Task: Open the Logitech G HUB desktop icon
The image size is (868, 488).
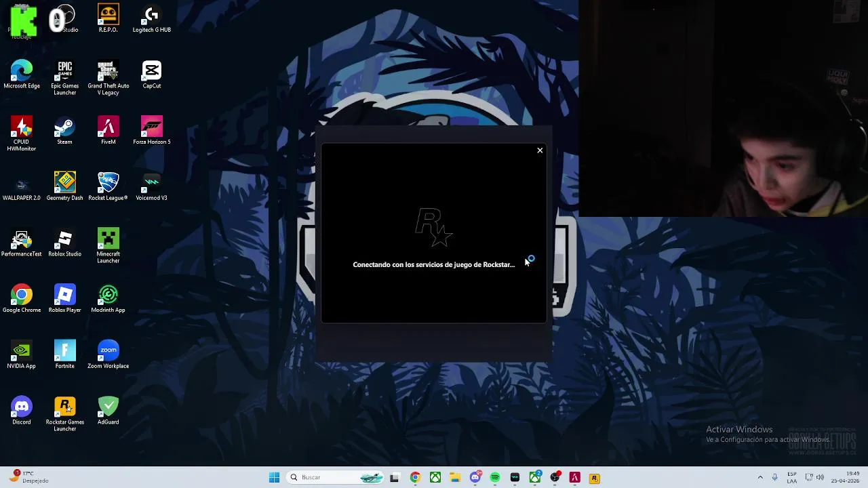Action: [x=151, y=18]
